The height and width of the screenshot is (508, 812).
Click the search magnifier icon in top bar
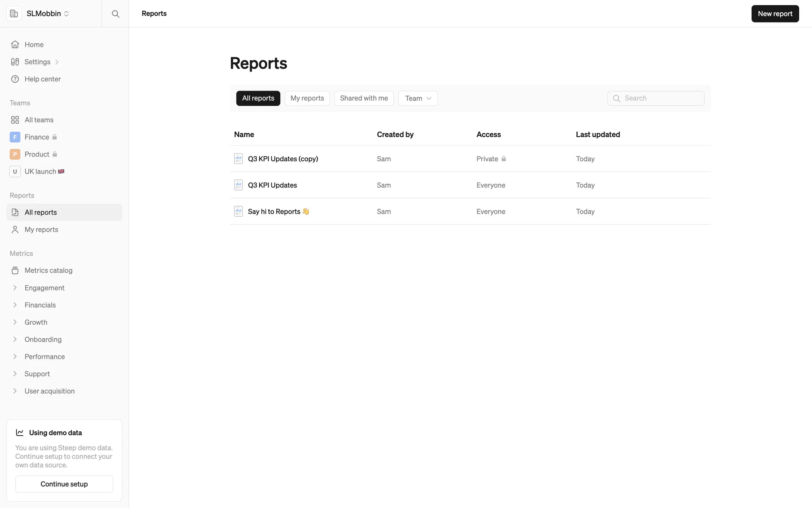pos(115,14)
